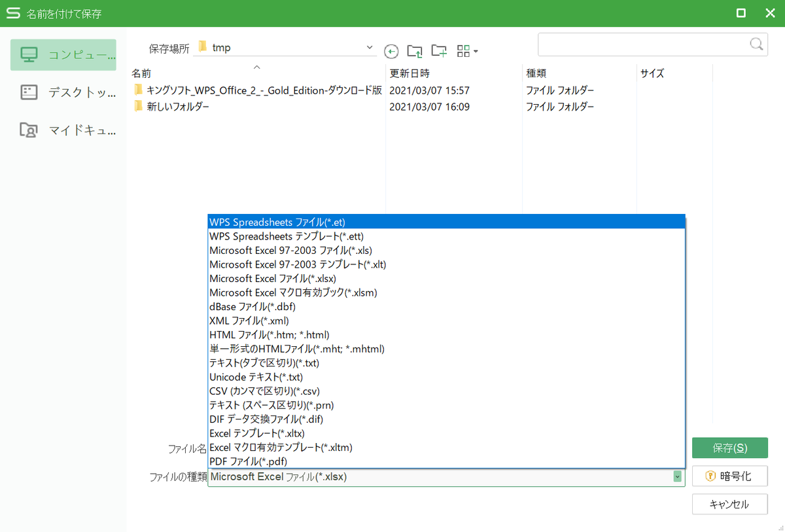Pick Excel マクロ有効テンプレート(*.xltm)
785x532 pixels.
pyautogui.click(x=446, y=447)
